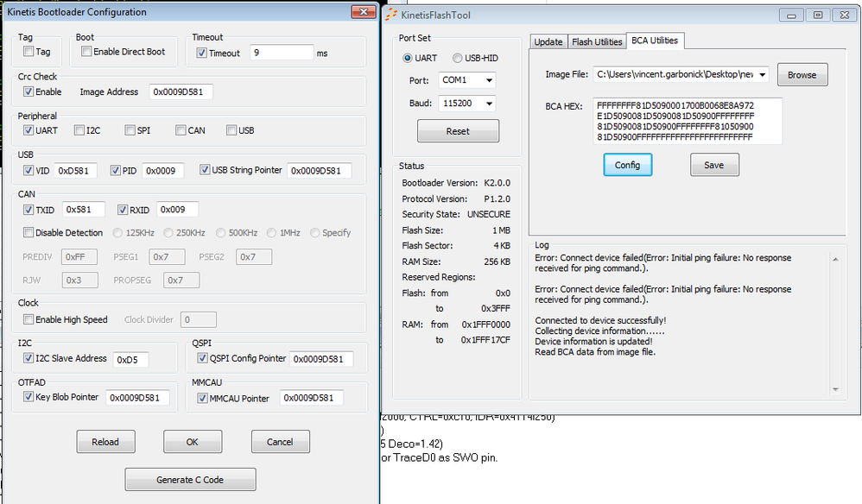The width and height of the screenshot is (862, 504).
Task: Select the BCA Utilities tab
Action: tap(655, 41)
